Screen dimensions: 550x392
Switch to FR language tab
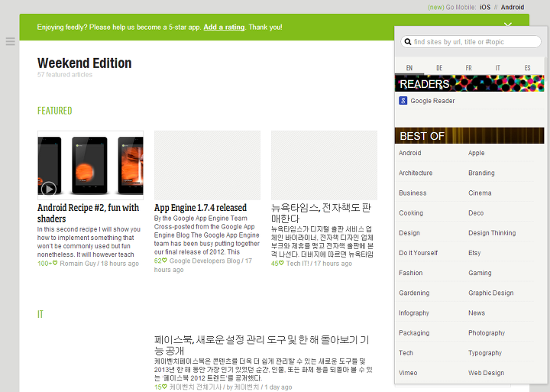pyautogui.click(x=468, y=68)
